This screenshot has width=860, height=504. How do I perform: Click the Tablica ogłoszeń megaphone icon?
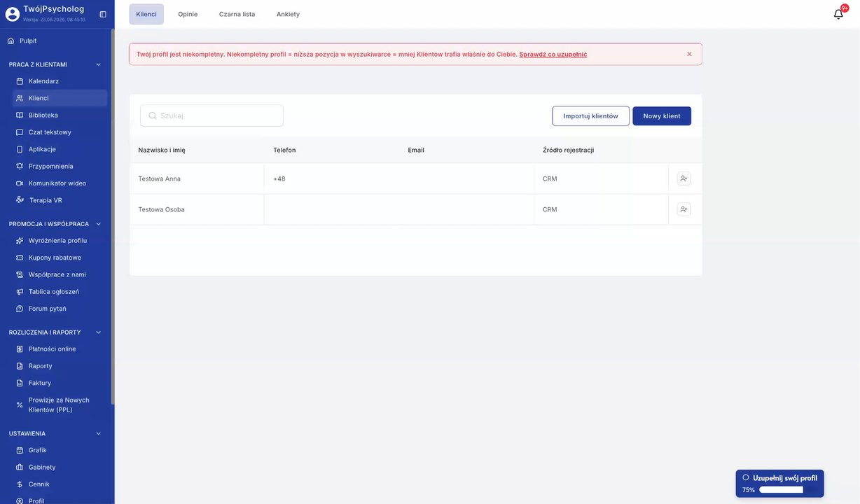tap(20, 292)
